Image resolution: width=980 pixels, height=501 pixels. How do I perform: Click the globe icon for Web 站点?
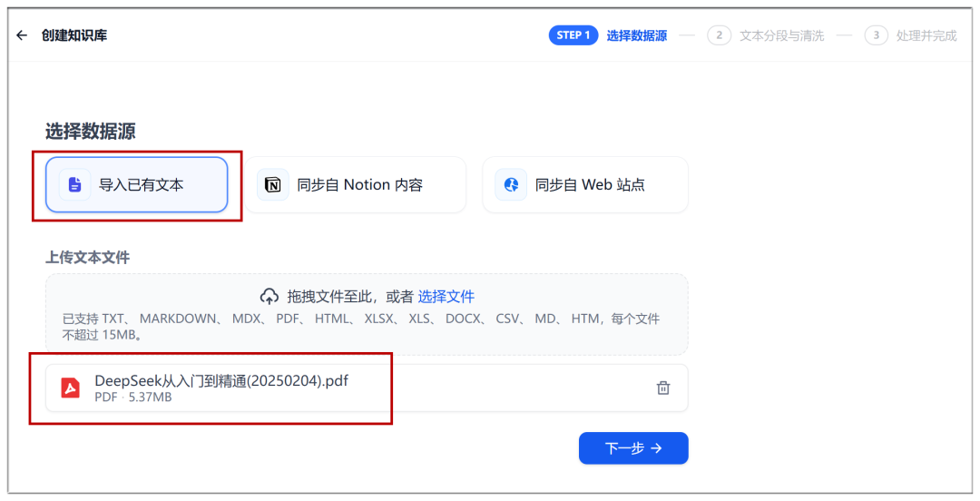511,184
